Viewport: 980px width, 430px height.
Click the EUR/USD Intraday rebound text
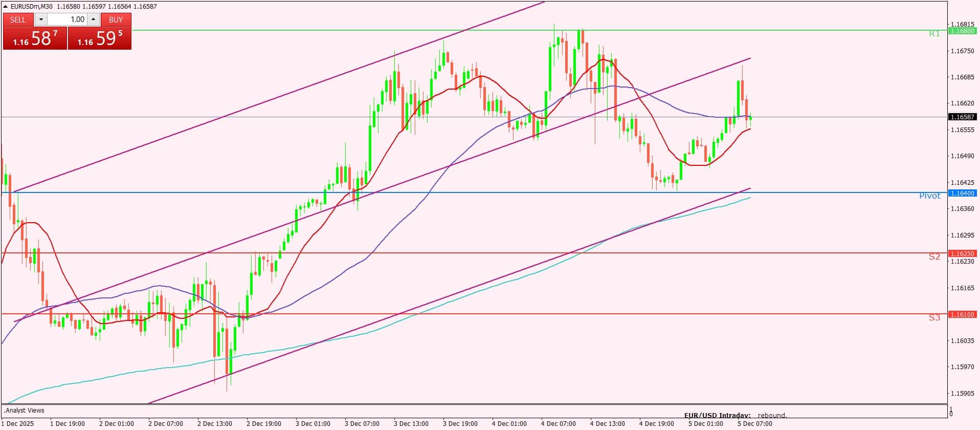(735, 415)
